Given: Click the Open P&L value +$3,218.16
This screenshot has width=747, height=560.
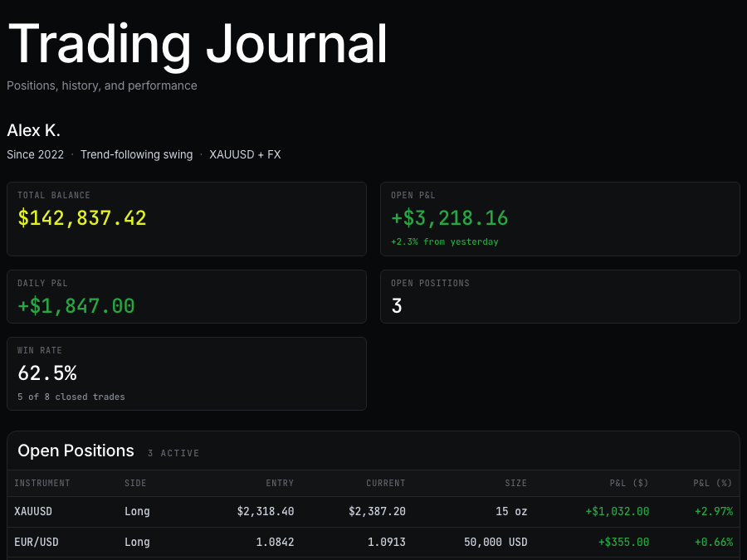Looking at the screenshot, I should click(449, 218).
